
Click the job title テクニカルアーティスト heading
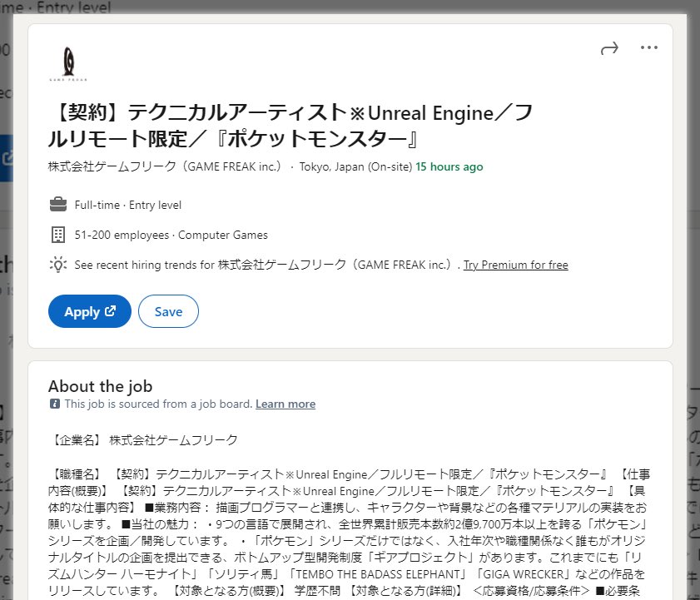(290, 126)
